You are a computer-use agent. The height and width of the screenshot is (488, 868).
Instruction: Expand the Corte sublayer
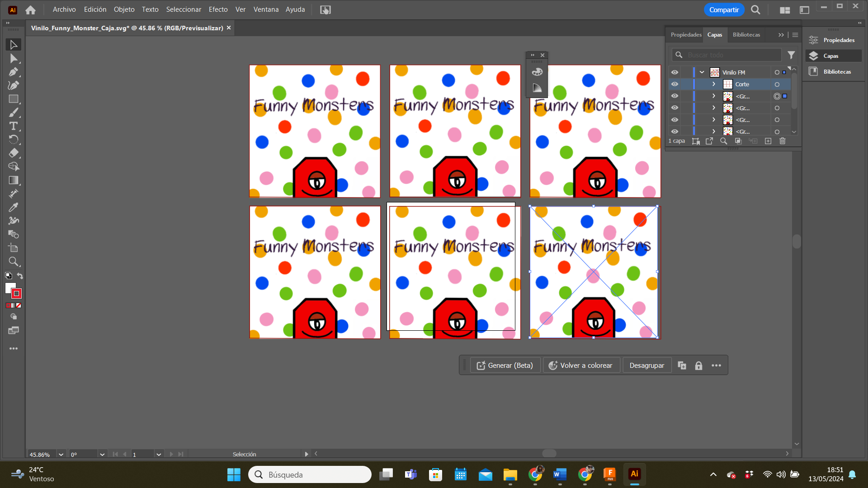[x=714, y=84]
